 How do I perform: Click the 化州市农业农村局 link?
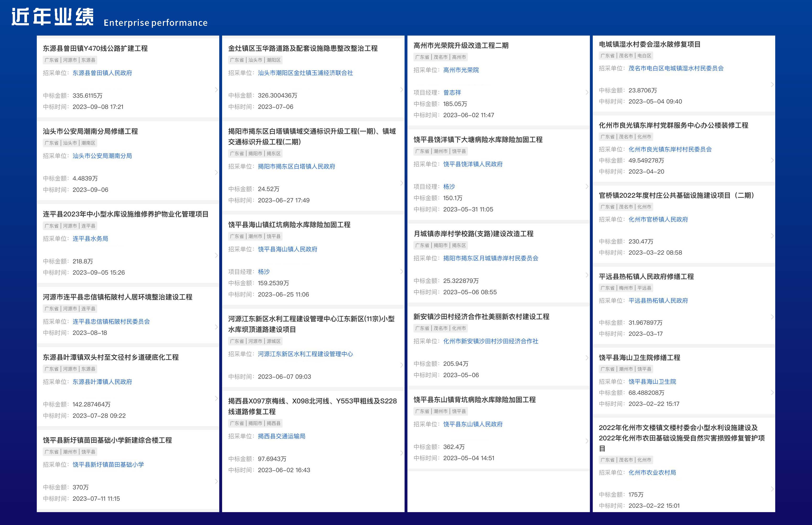click(652, 472)
